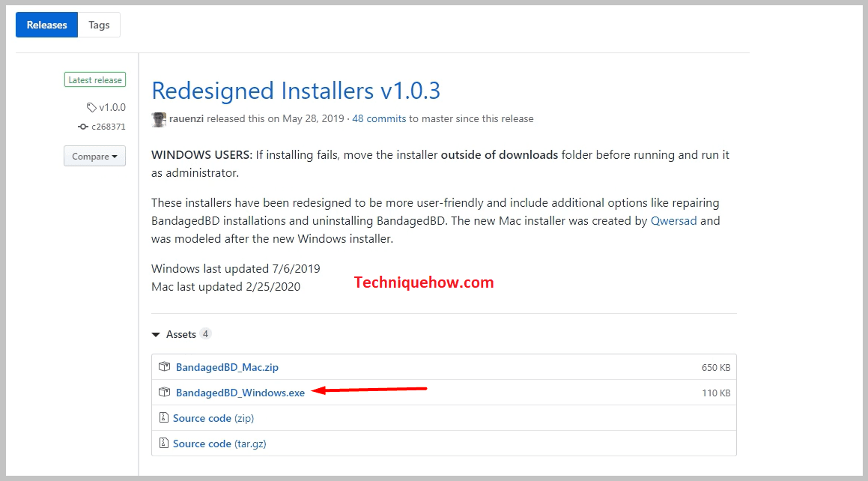The width and height of the screenshot is (868, 481).
Task: Click the Latest release badge
Action: click(95, 79)
